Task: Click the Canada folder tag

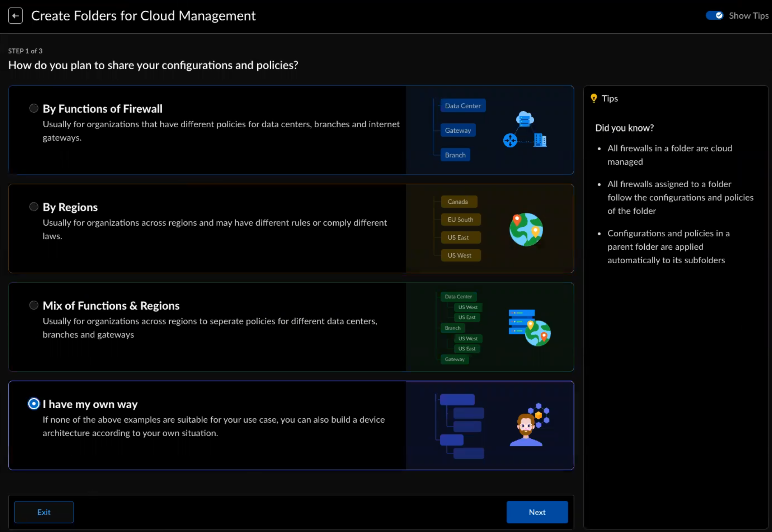Action: pyautogui.click(x=459, y=202)
